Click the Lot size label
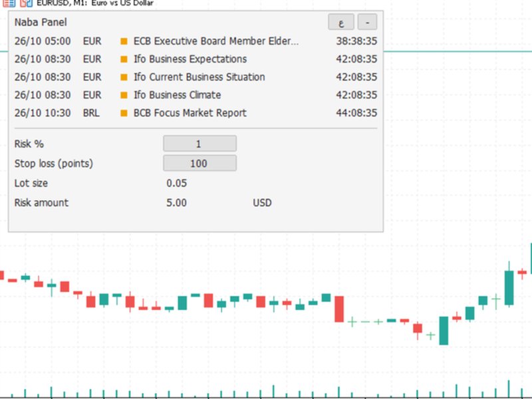The image size is (532, 399). pos(31,184)
